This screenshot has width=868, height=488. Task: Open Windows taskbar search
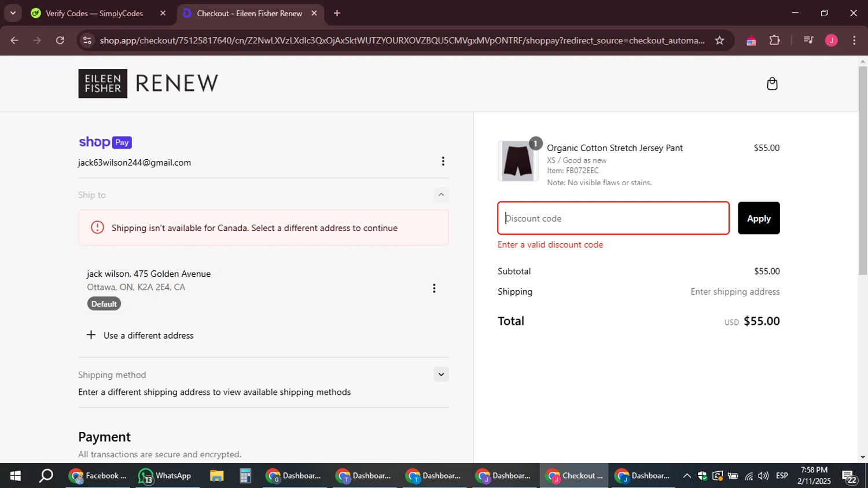[46, 476]
